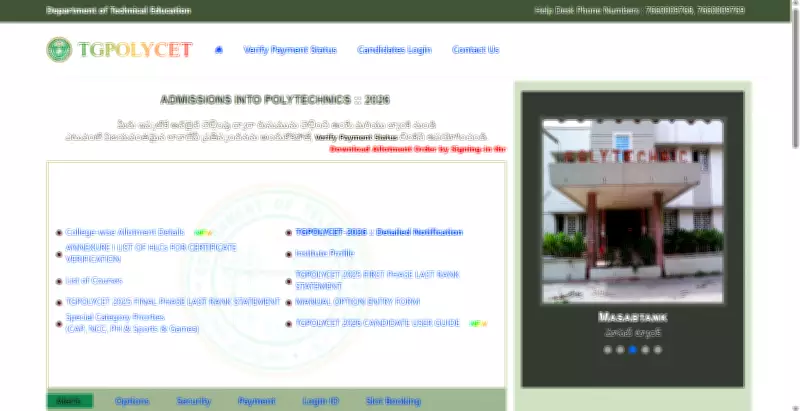Go to the home icon in navigation
The image size is (800, 411).
pos(219,49)
